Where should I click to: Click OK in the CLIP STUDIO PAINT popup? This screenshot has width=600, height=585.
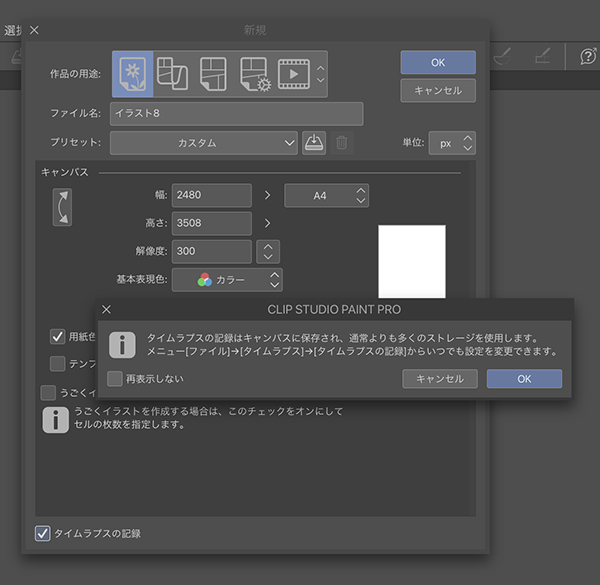(x=524, y=379)
